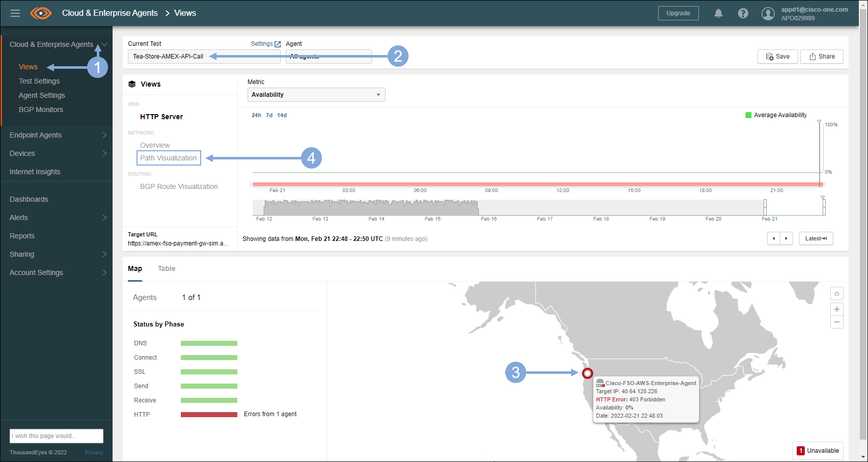Click the ThousandEyes logo icon
The height and width of the screenshot is (462, 868).
click(41, 13)
